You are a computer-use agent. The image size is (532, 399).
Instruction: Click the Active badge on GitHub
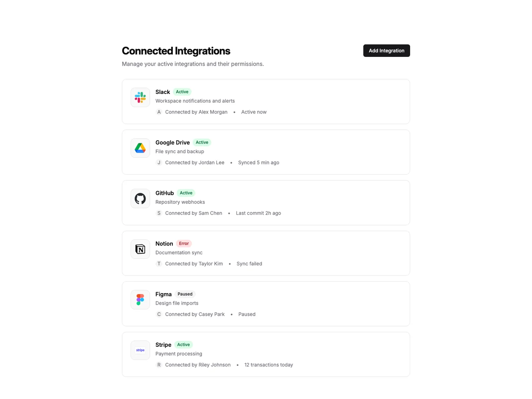(186, 193)
